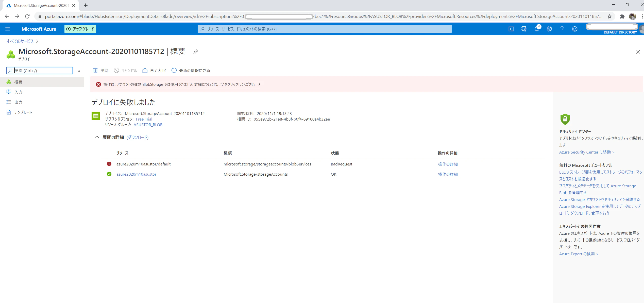Click the green success icon of azure2020m10asustor

coord(109,174)
